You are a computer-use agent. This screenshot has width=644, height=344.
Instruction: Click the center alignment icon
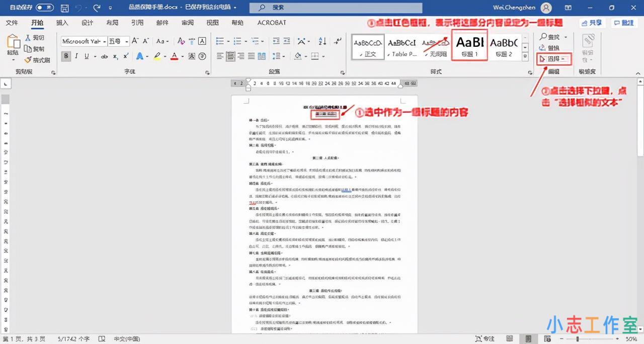pyautogui.click(x=231, y=56)
